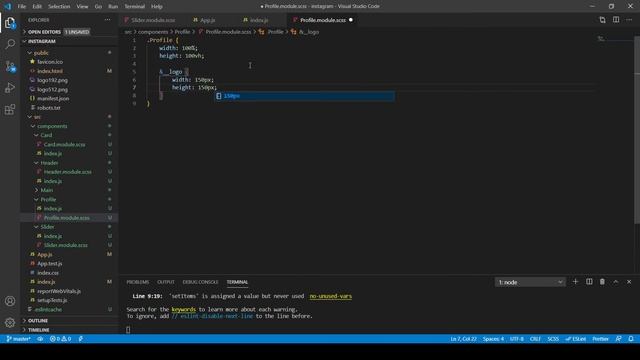Switch to the index.js editor tab
Screen dimensions: 640x360
(x=259, y=20)
